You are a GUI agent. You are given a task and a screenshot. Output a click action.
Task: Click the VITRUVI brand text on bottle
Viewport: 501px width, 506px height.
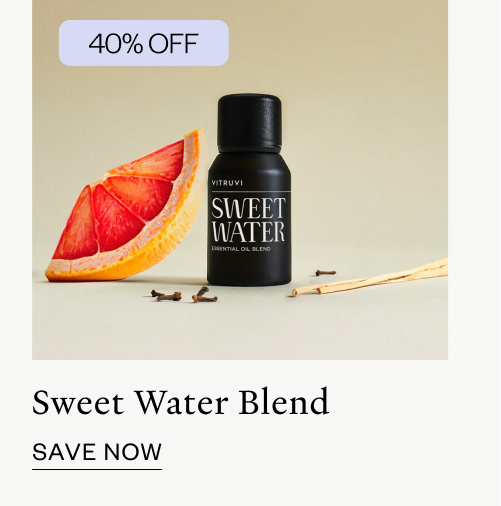tap(227, 183)
